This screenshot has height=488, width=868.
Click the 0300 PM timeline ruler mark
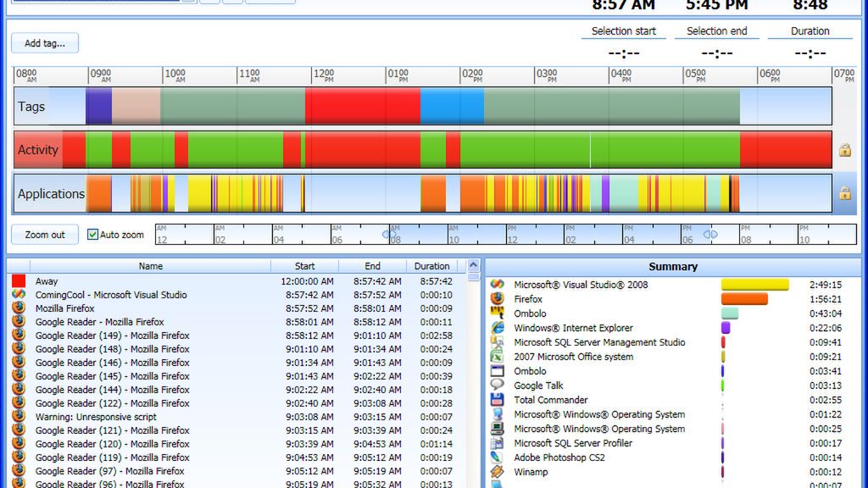pos(547,75)
